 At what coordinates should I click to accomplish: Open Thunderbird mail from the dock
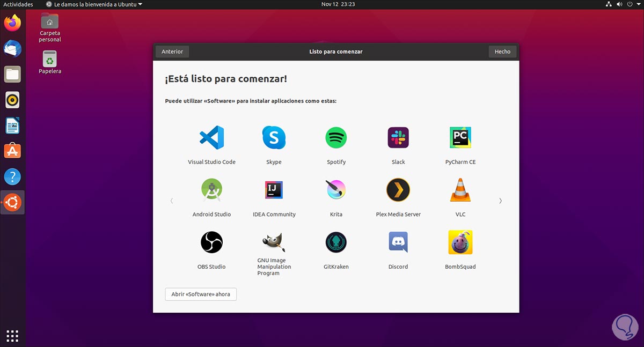tap(12, 48)
